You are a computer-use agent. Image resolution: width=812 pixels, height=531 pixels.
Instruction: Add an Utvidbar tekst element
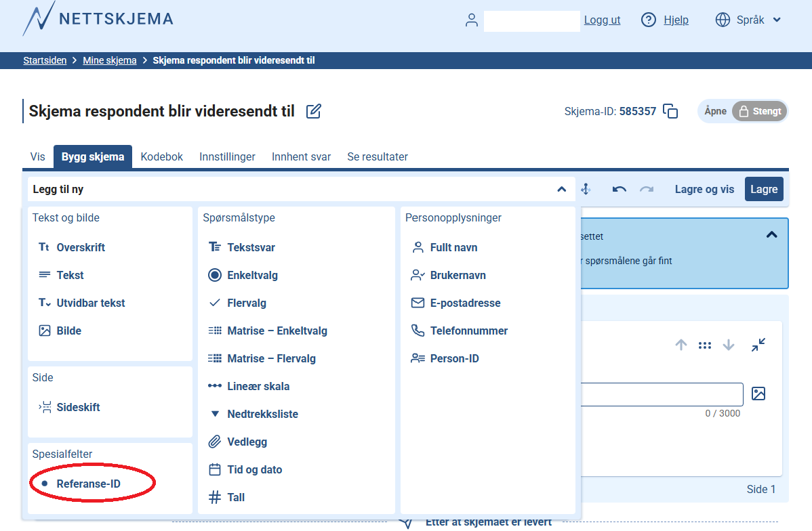click(82, 303)
